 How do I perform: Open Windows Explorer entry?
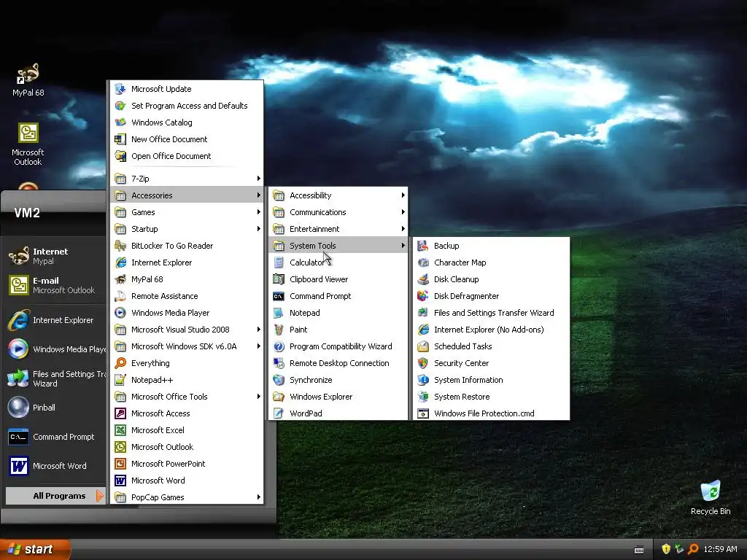pos(338,396)
